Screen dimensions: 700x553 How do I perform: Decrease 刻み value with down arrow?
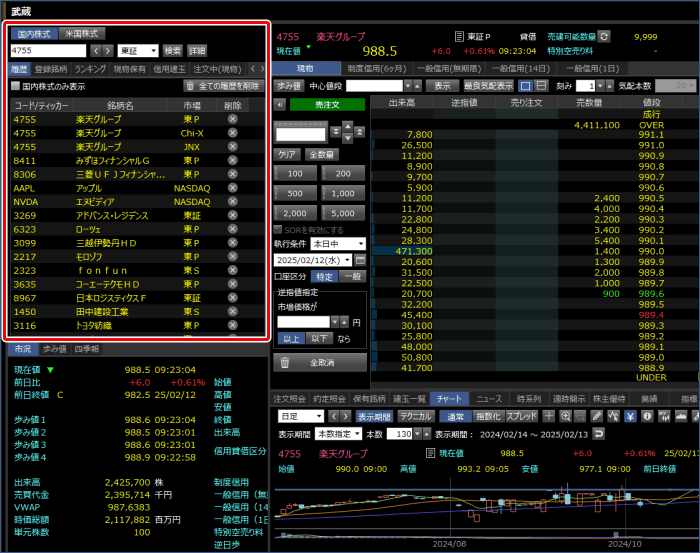tap(600, 86)
